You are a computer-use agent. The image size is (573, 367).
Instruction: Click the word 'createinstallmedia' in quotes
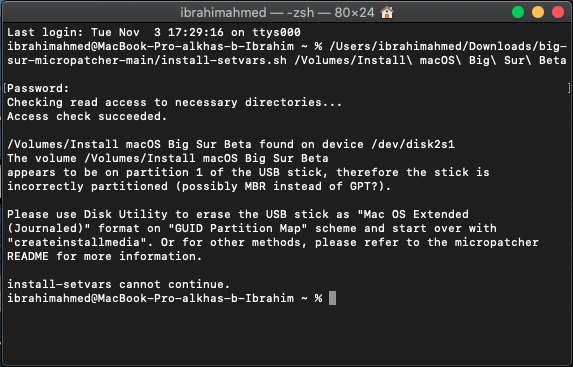(x=73, y=242)
